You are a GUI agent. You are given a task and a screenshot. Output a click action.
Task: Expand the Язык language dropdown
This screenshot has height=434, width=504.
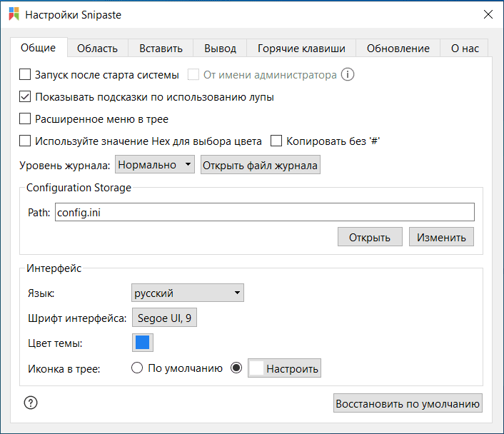(x=188, y=293)
